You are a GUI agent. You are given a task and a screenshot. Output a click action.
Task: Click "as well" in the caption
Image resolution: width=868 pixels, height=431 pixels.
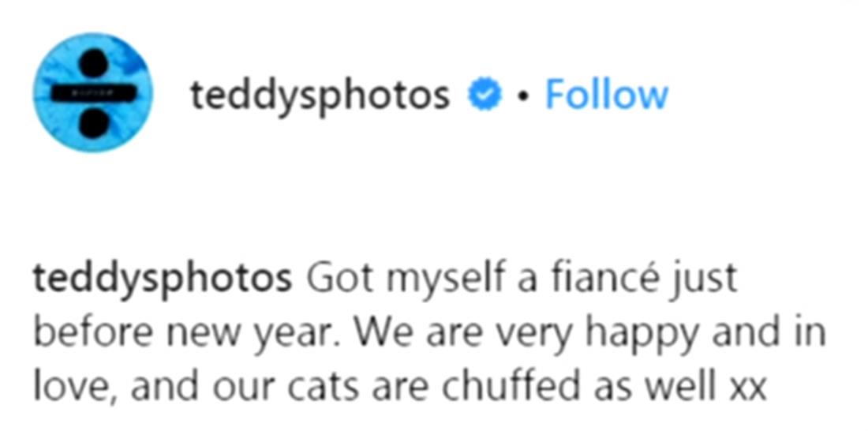(668, 388)
